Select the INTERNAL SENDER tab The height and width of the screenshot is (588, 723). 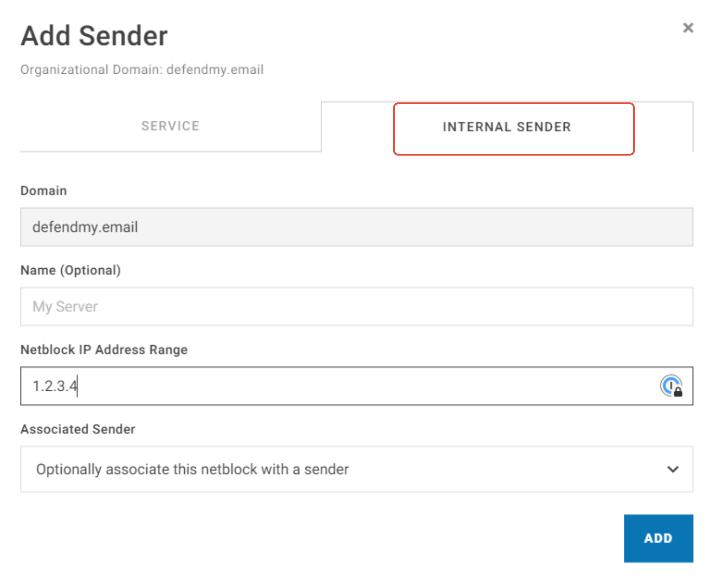(506, 127)
